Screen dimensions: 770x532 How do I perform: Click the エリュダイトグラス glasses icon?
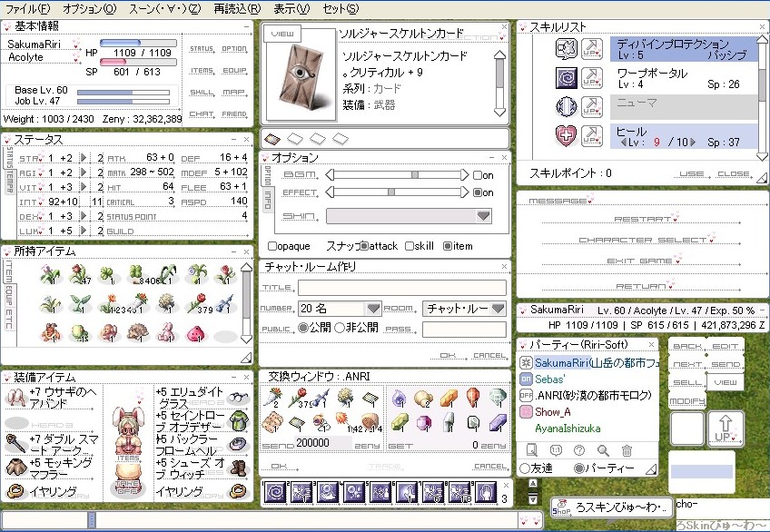pyautogui.click(x=239, y=398)
